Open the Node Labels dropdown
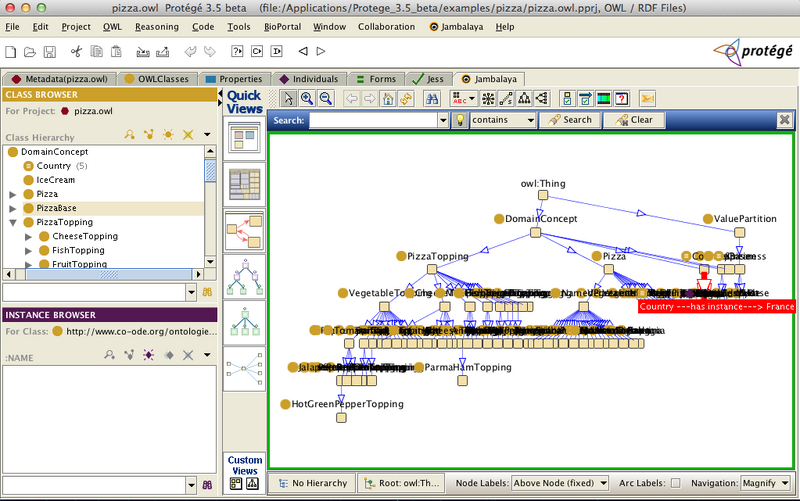 (x=560, y=483)
